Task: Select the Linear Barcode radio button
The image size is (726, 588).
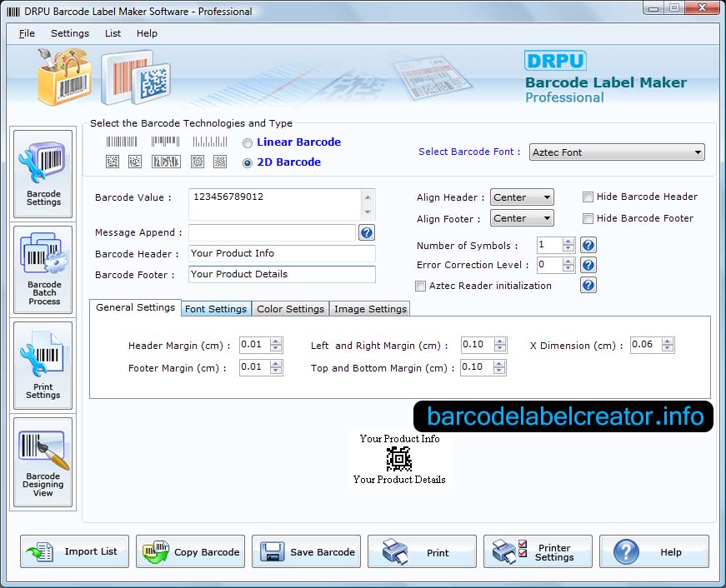Action: [248, 143]
